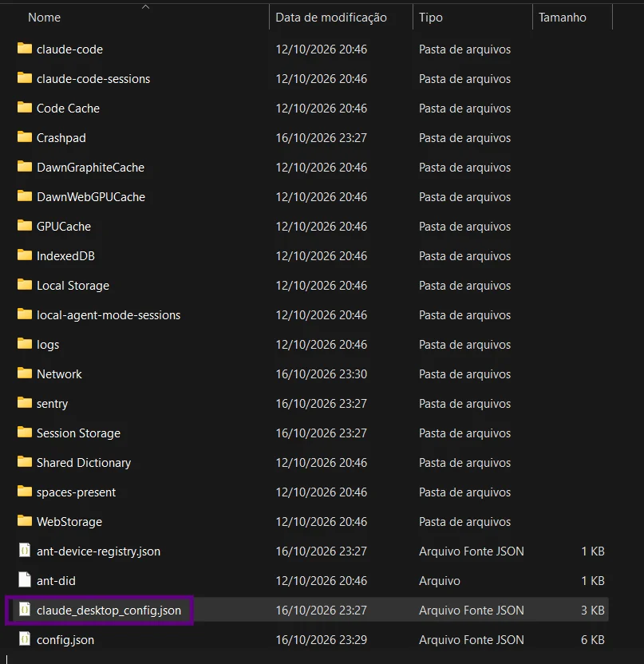Select the Network folder name
The height and width of the screenshot is (664, 644).
click(x=59, y=374)
